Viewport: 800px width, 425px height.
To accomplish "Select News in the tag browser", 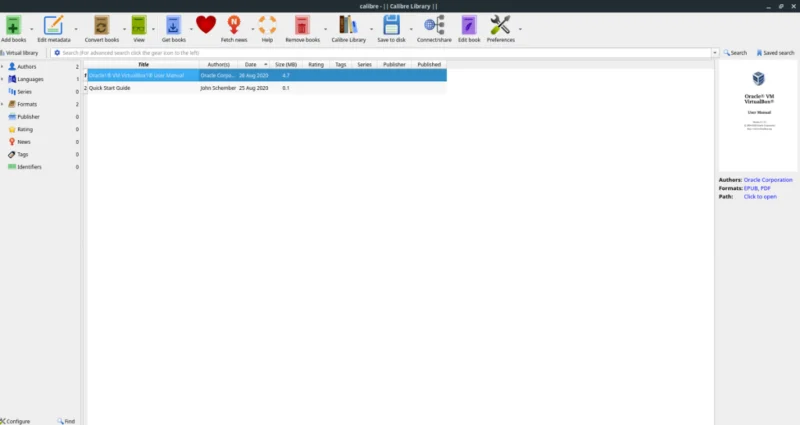I will [x=23, y=141].
